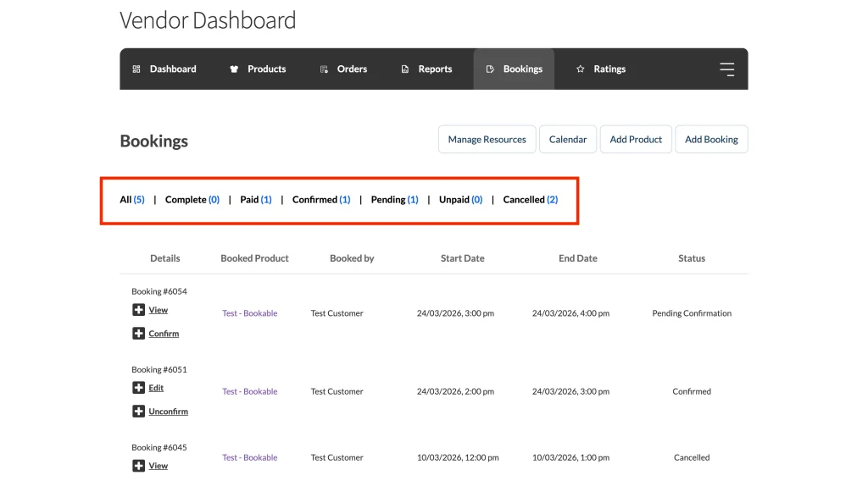Click the Start Date column header
The image size is (868, 492).
tap(462, 258)
